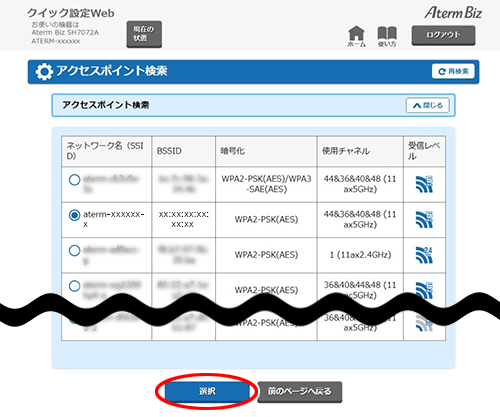Click the 1 (11ax2.4GHz) channel cell

(360, 255)
